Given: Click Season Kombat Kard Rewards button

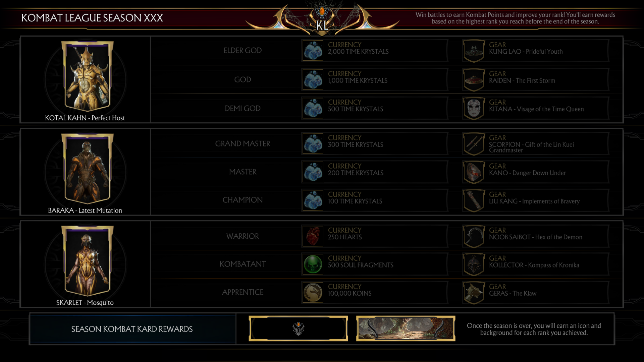Looking at the screenshot, I should tap(132, 329).
